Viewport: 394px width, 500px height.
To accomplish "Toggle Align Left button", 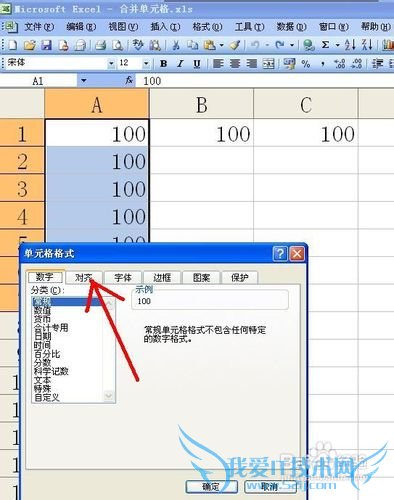I will coord(218,63).
